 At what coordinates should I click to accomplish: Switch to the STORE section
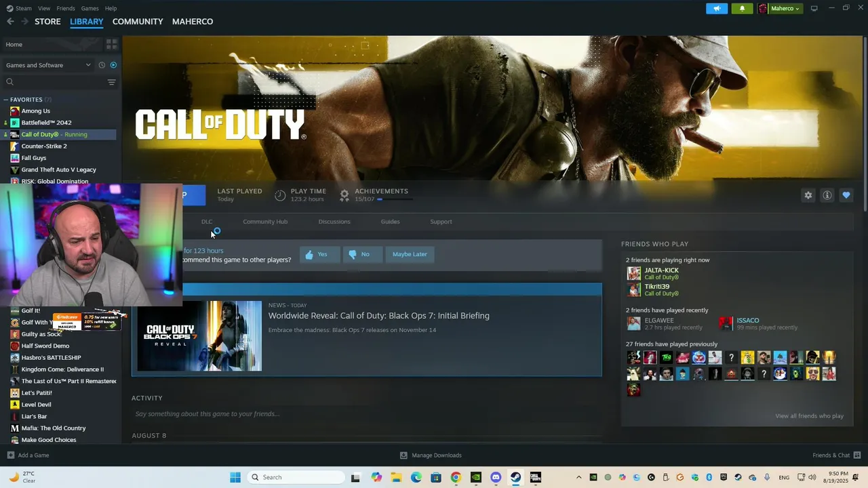click(x=47, y=22)
